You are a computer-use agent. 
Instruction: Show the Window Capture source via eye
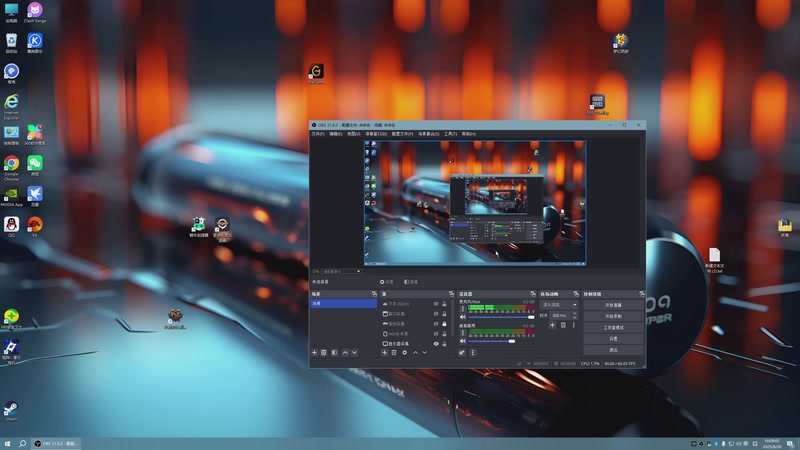(x=436, y=314)
